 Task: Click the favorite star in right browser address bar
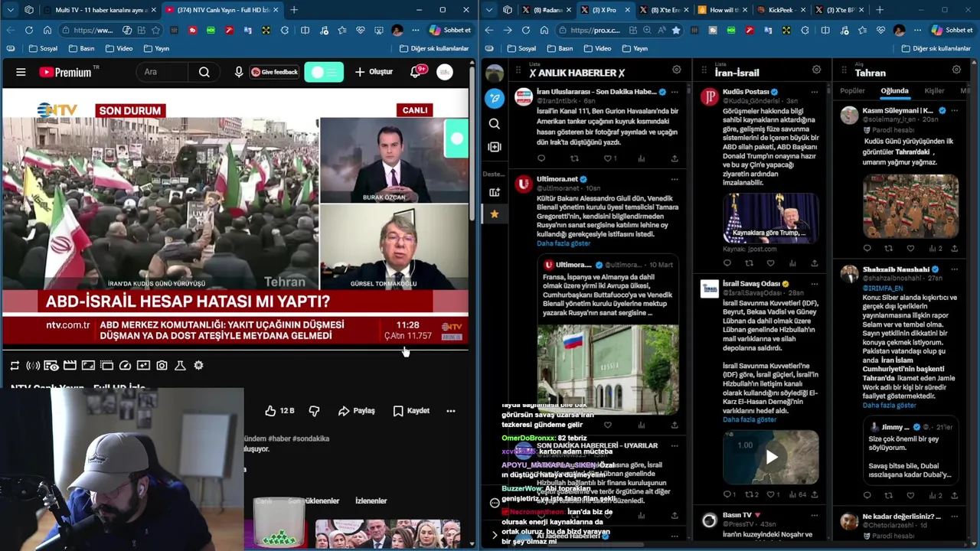click(676, 30)
